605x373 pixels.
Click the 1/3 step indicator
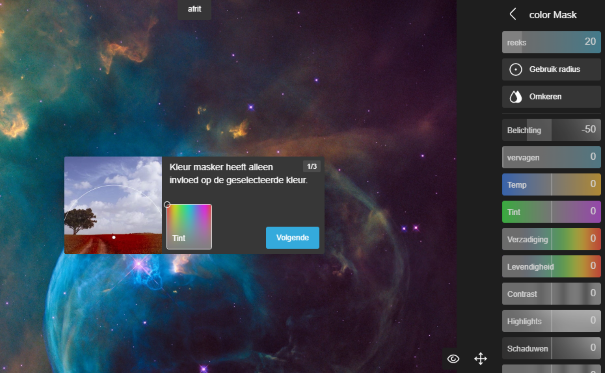click(312, 166)
